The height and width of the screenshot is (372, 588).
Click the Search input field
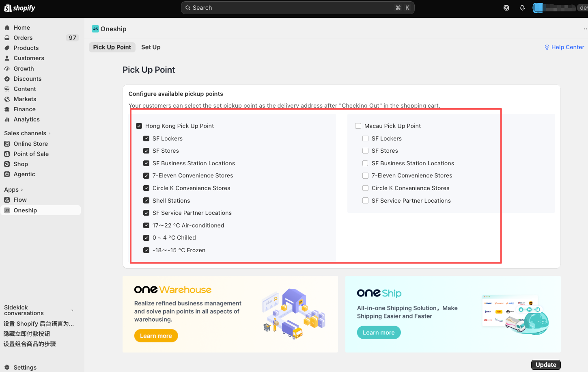click(x=297, y=8)
